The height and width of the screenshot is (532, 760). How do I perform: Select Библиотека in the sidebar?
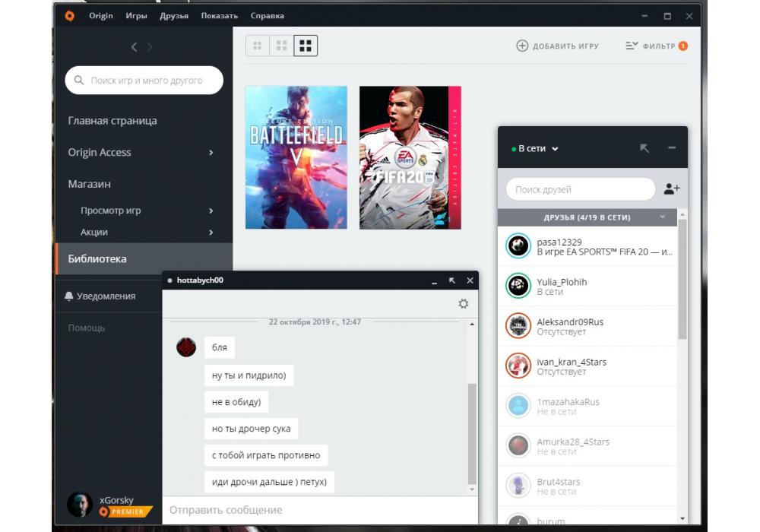click(x=144, y=258)
